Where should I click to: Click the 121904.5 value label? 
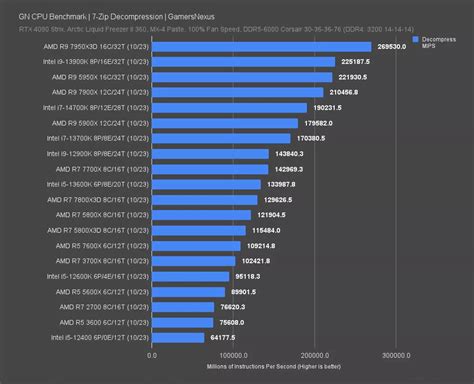coord(271,215)
